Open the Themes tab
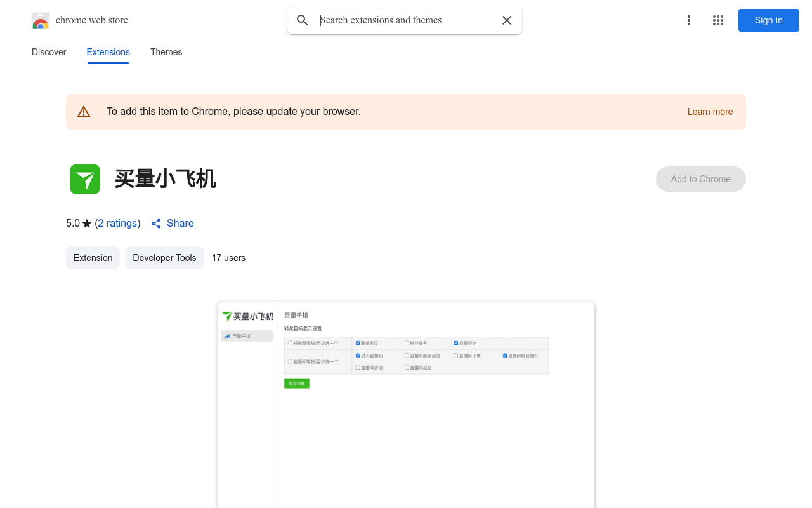812x508 pixels. coord(166,52)
